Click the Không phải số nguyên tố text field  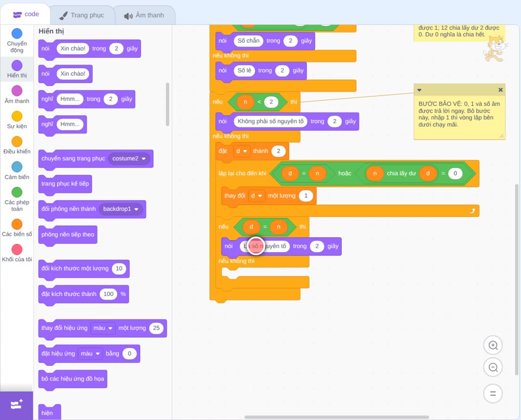click(270, 121)
